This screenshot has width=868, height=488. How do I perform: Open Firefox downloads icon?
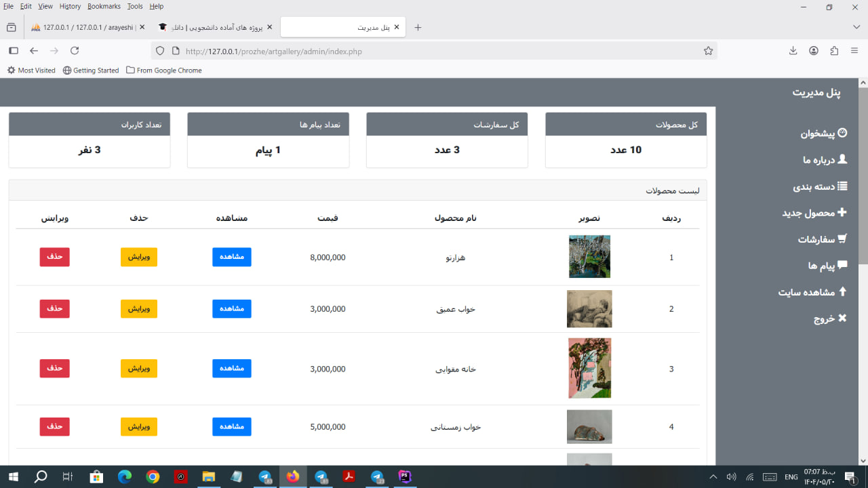(x=793, y=51)
